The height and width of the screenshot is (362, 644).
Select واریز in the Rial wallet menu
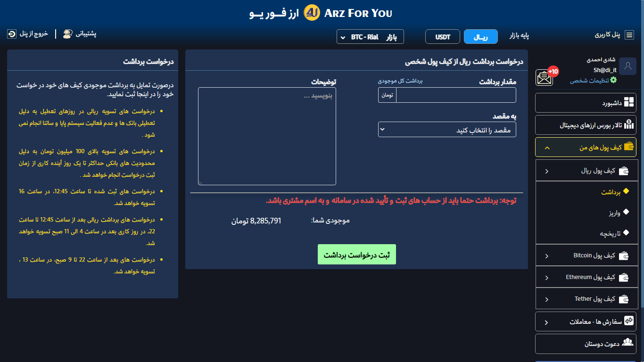pyautogui.click(x=614, y=213)
